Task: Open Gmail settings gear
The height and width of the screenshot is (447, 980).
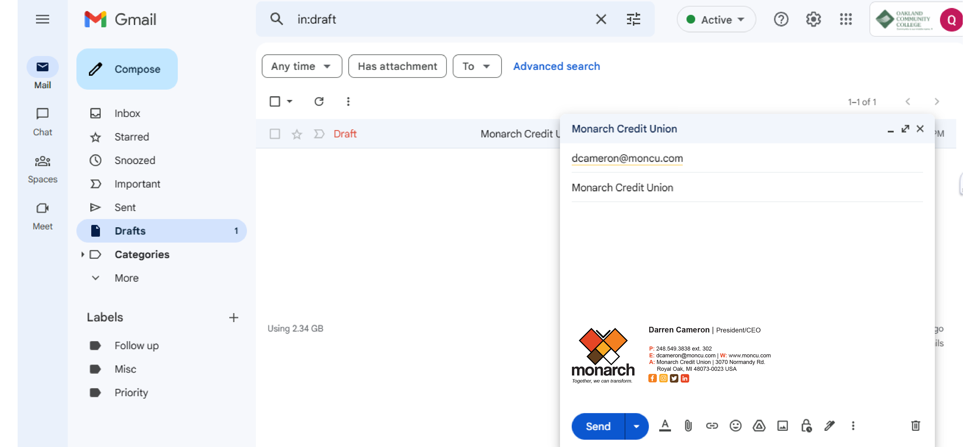Action: 813,19
